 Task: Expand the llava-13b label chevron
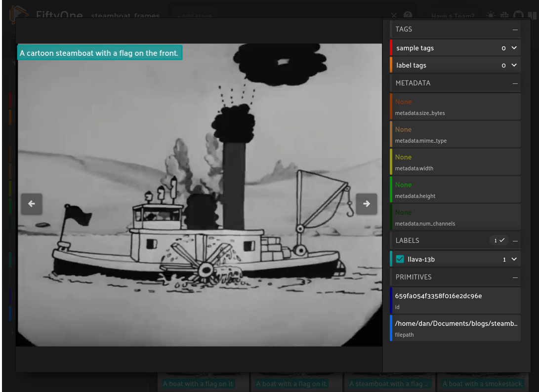(514, 259)
